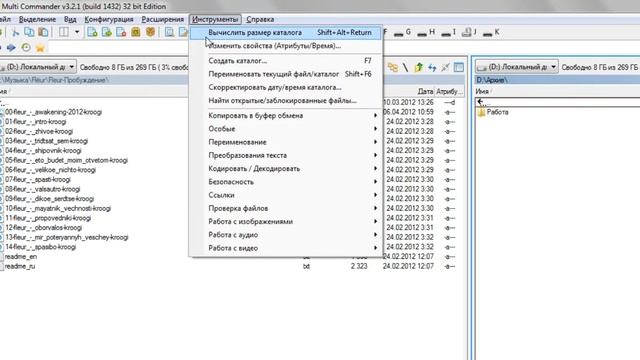The width and height of the screenshot is (640, 360).
Task: Open the 'Вид' menu
Action: 70,20
